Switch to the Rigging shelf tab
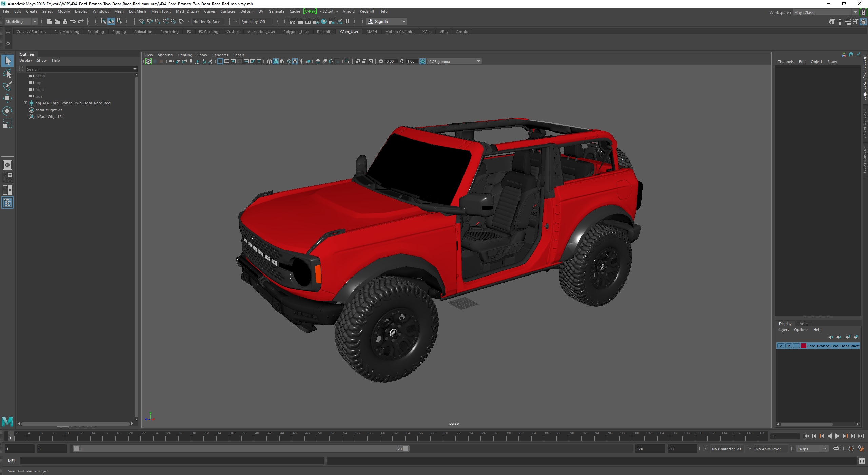 click(x=119, y=32)
